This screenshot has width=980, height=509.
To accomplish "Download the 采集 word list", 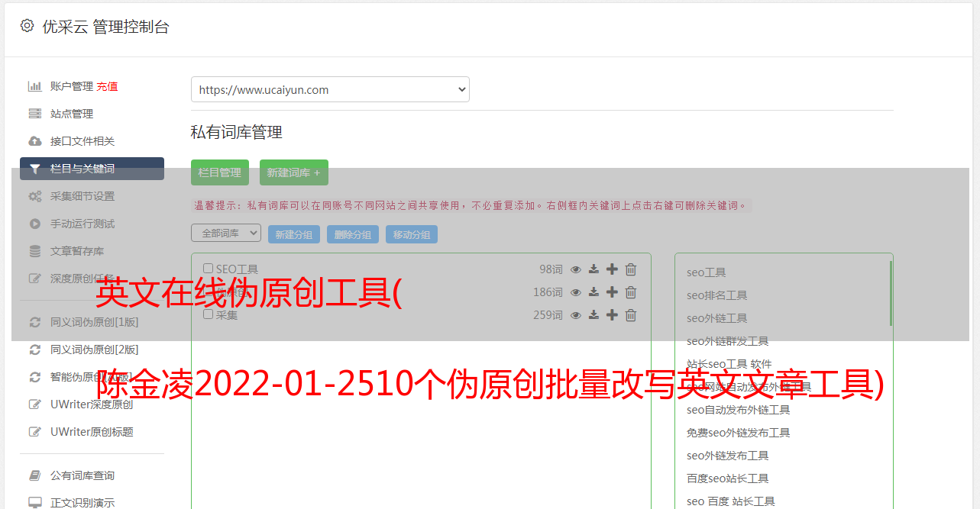I will (x=593, y=315).
